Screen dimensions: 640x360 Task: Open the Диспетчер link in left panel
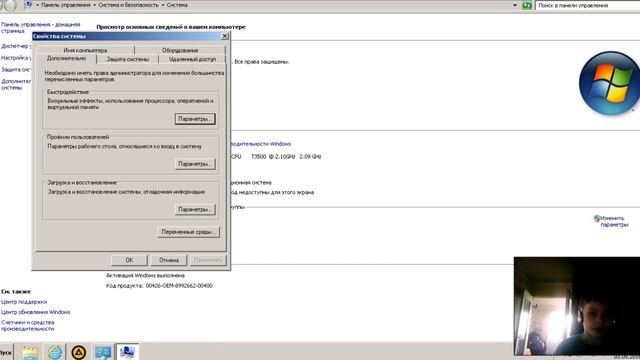point(15,46)
